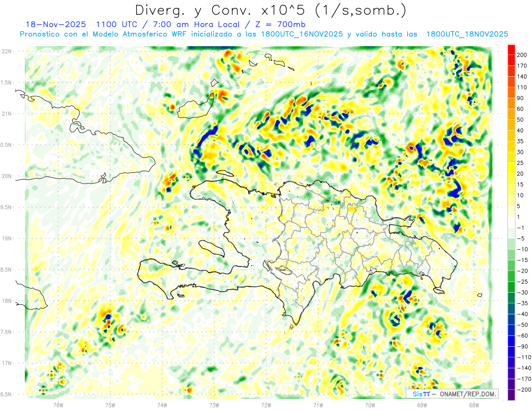
Task: Click the '17N' latitude label
Action: click(8, 363)
